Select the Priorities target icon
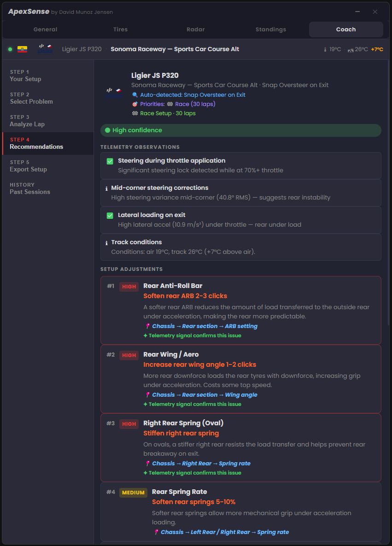This screenshot has width=392, height=546. point(135,104)
